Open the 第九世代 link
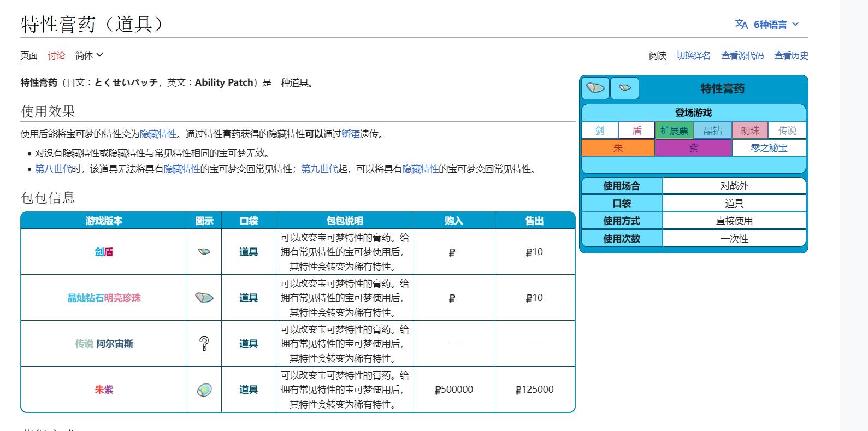This screenshot has height=431, width=868. [x=320, y=169]
